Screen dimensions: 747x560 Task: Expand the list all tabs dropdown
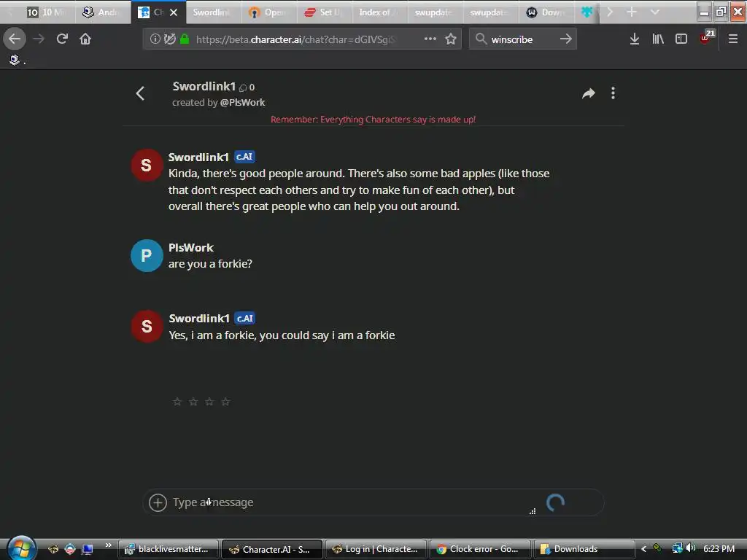(654, 12)
